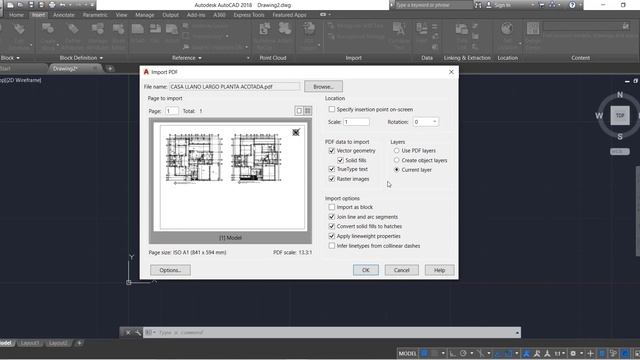Select Current layer radio button
This screenshot has height=360, width=640.
(396, 169)
